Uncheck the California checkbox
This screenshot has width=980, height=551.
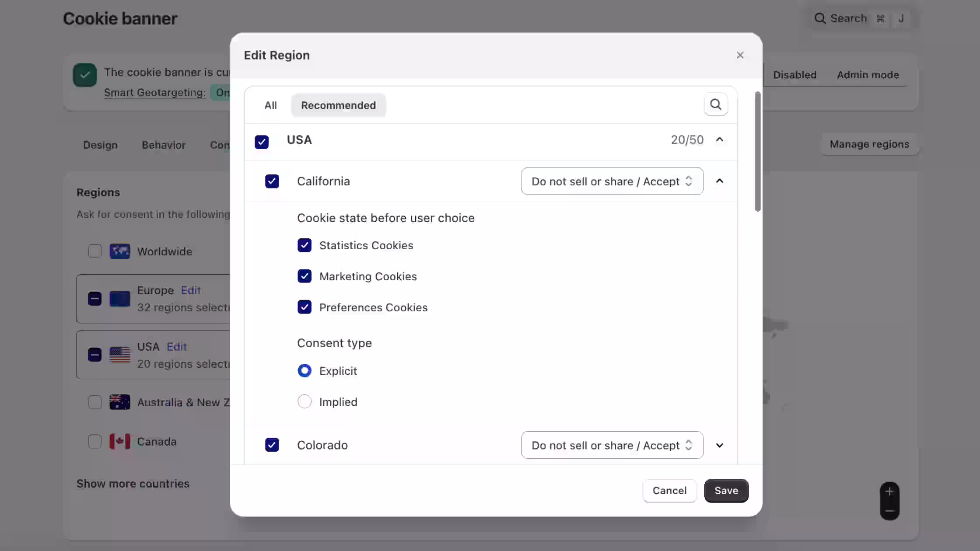coord(272,181)
